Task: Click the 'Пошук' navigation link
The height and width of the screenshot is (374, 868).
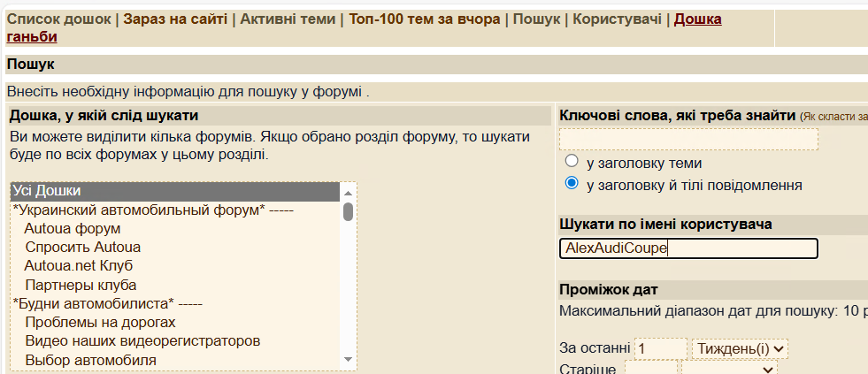Action: pos(535,19)
